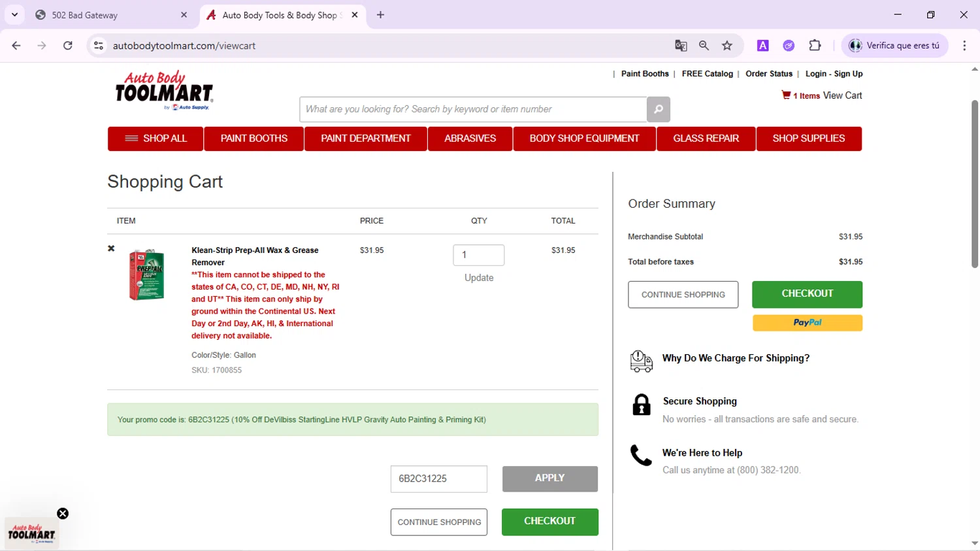Click Why Do We Charge For Shipping?
Viewport: 980px width, 551px height.
736,358
